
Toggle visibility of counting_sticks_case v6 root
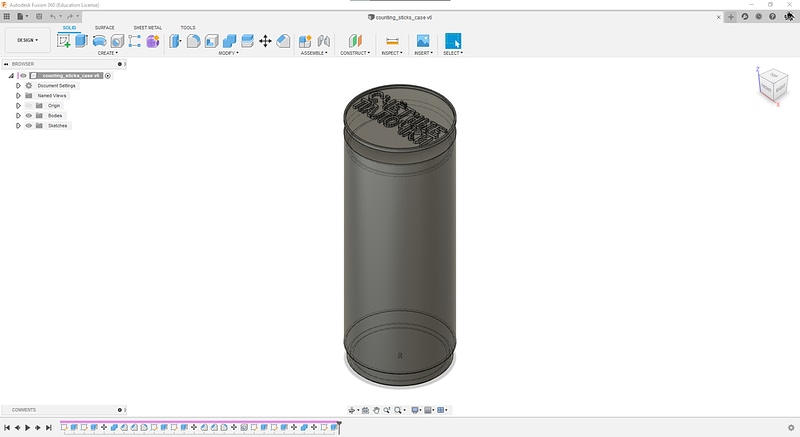[x=23, y=75]
